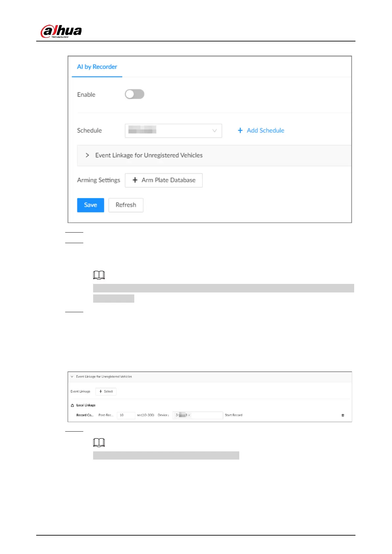
Task: Toggle the Enable switch on
Action: tap(134, 94)
